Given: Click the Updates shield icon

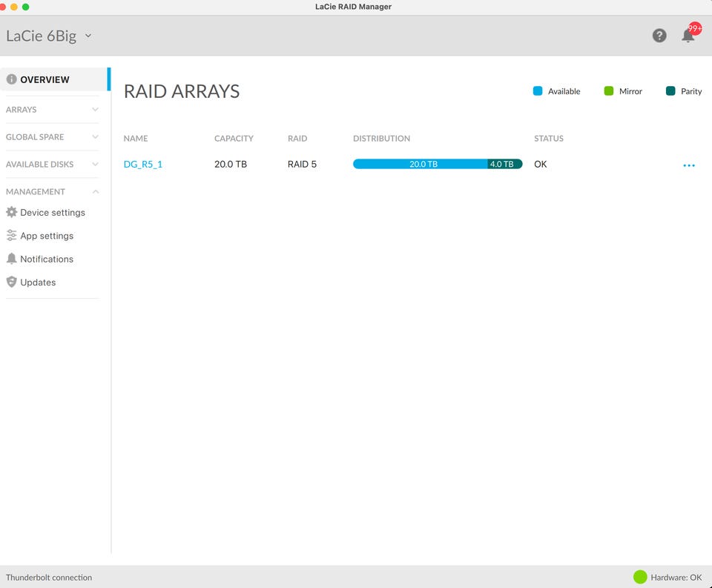Looking at the screenshot, I should [11, 282].
